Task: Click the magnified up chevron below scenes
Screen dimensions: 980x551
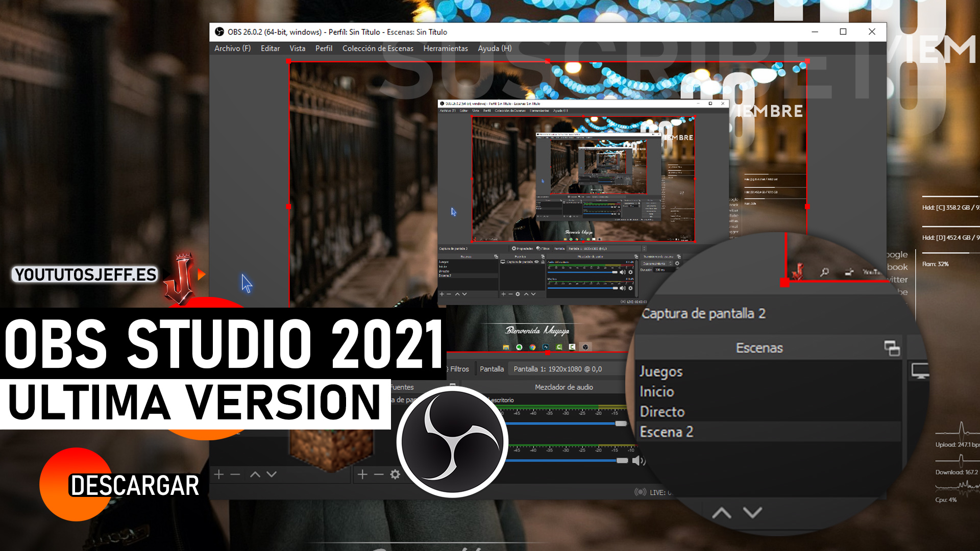Action: tap(721, 513)
